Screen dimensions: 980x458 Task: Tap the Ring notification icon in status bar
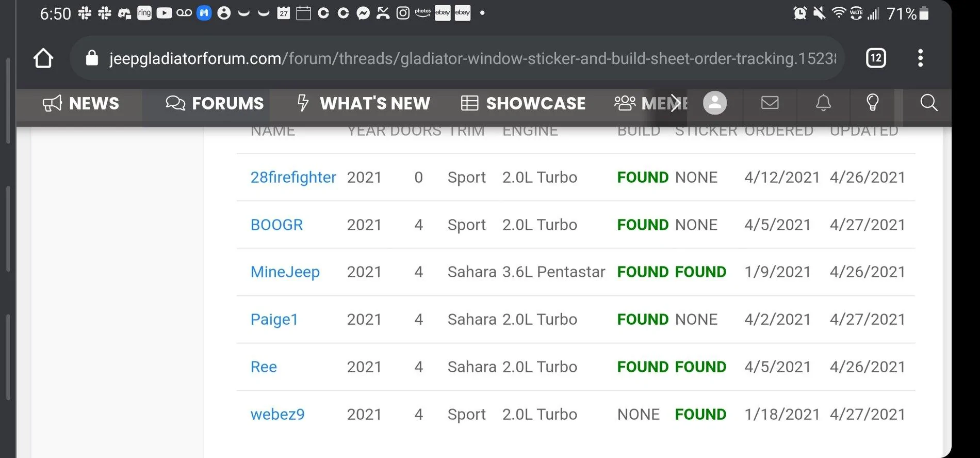tap(144, 13)
